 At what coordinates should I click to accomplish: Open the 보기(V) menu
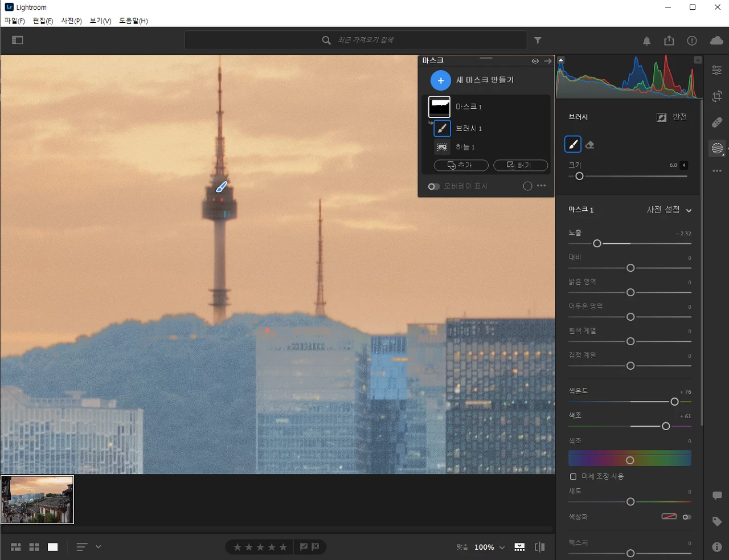[101, 21]
